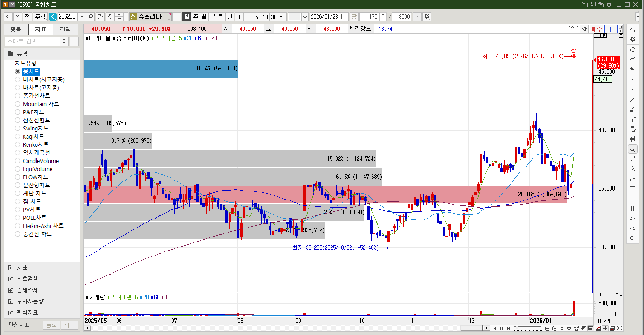
Task: Zoom out chart with minus circle icon
Action: point(547,328)
